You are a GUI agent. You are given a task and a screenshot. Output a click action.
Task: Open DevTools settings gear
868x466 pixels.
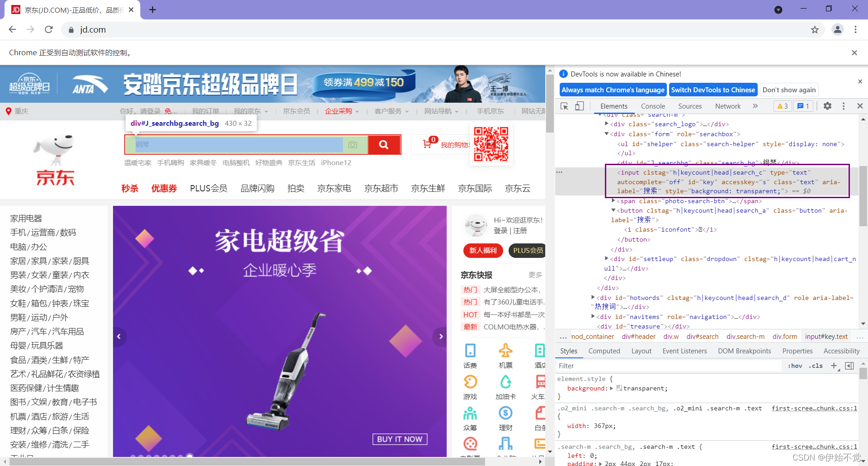[x=827, y=106]
